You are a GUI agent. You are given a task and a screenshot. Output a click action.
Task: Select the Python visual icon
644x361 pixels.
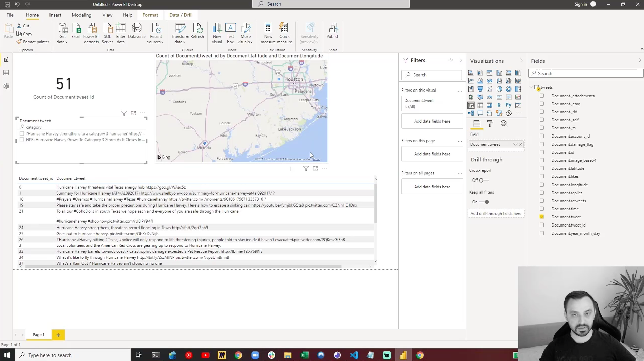(509, 105)
